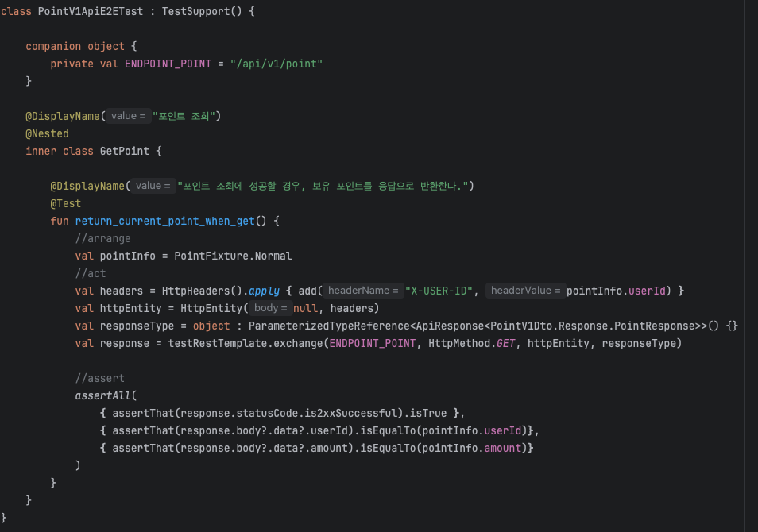The width and height of the screenshot is (758, 532).
Task: Click the body = inlay hint in HttpEntity
Action: click(x=271, y=308)
